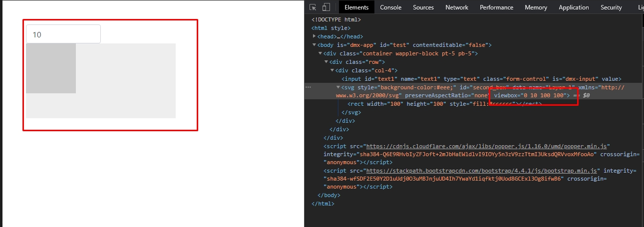Image resolution: width=644 pixels, height=227 pixels.
Task: Switch to the Security tab
Action: coord(611,7)
